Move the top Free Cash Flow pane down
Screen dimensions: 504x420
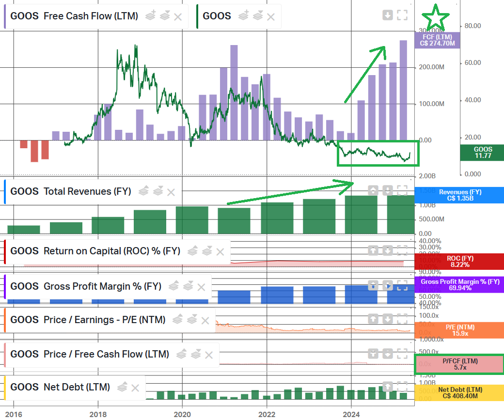(x=388, y=15)
